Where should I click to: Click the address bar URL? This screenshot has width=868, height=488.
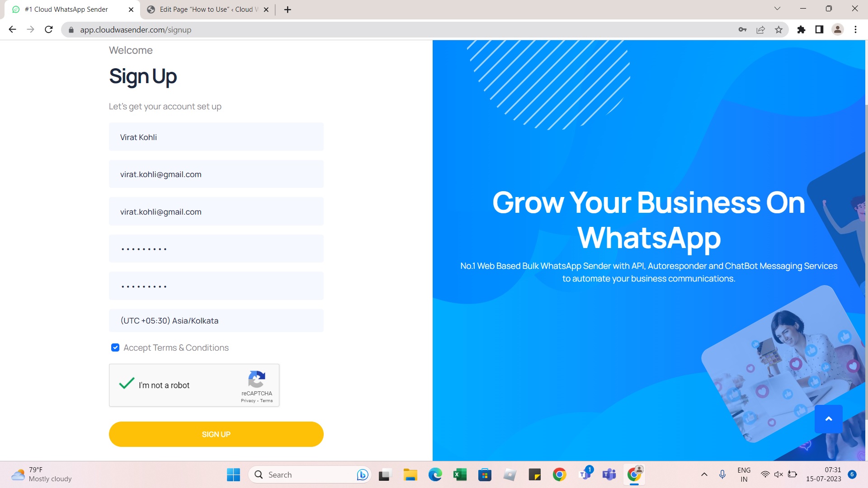point(136,30)
